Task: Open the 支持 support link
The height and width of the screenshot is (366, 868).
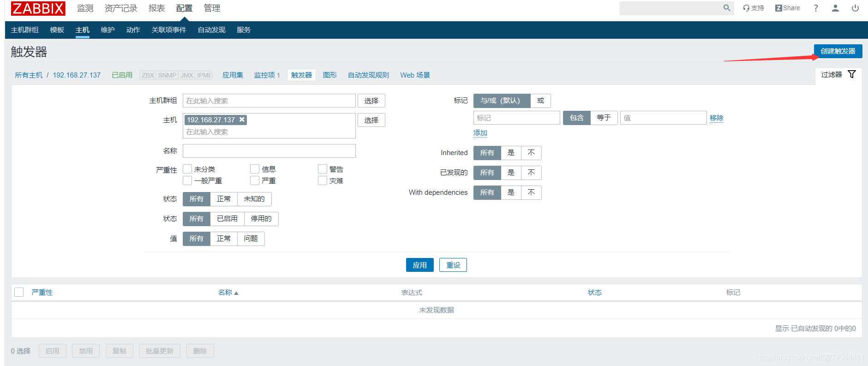Action: [x=754, y=8]
